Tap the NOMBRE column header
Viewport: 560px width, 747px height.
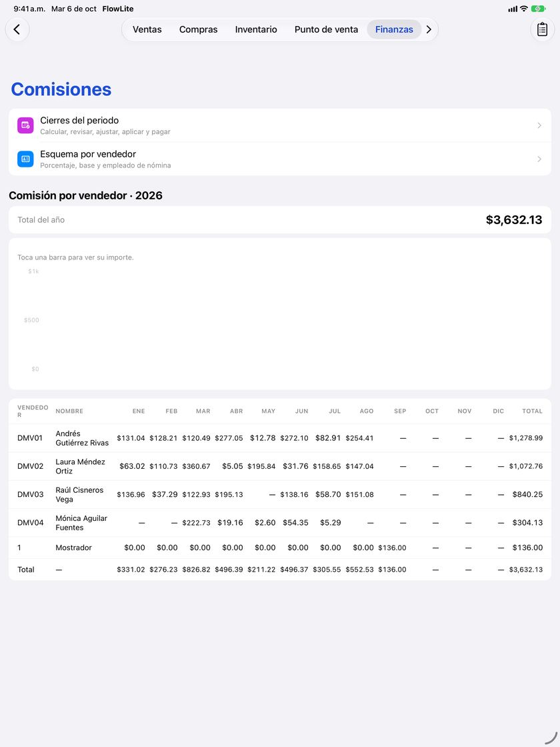click(x=69, y=411)
